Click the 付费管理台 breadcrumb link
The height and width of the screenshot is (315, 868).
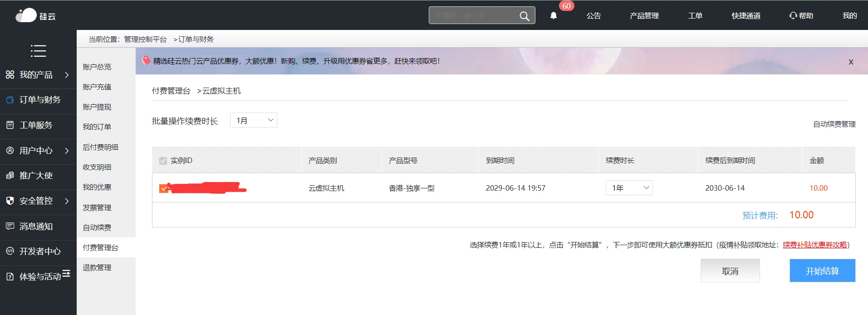pos(171,91)
